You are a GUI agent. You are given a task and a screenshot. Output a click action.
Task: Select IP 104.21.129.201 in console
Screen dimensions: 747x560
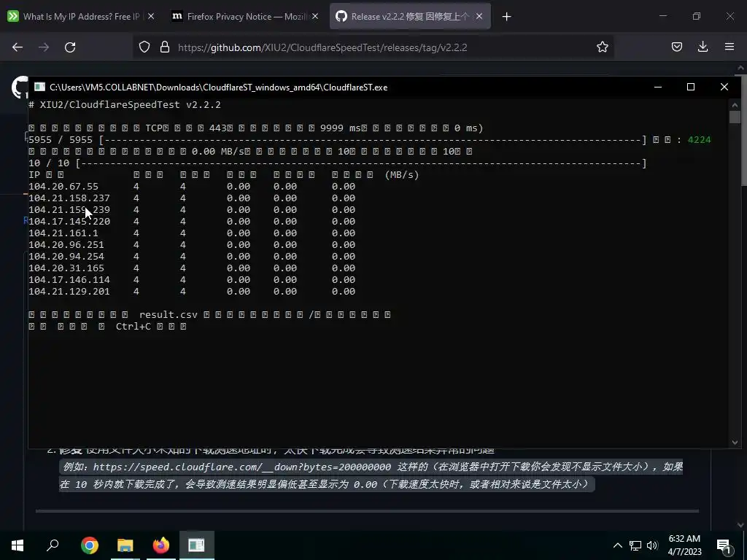[69, 292]
